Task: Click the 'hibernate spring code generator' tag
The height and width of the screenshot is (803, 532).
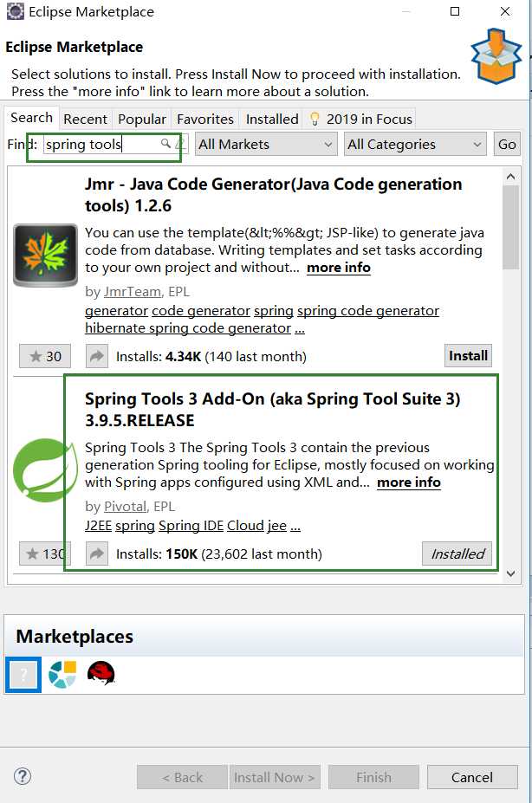Action: click(x=188, y=328)
